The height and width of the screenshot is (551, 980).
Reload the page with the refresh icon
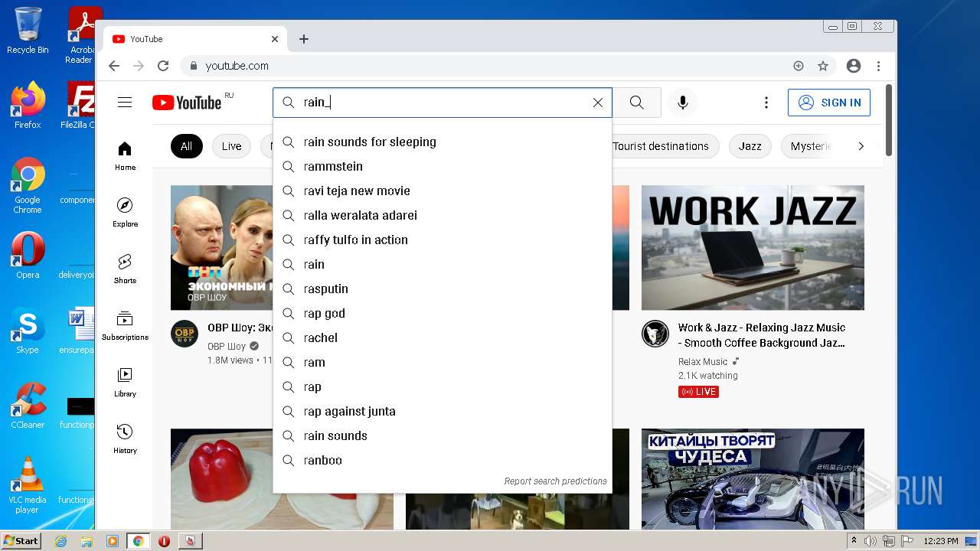(x=163, y=66)
